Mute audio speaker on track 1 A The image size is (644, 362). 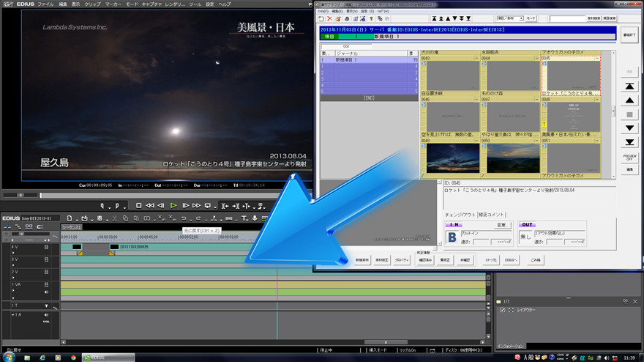[46, 314]
